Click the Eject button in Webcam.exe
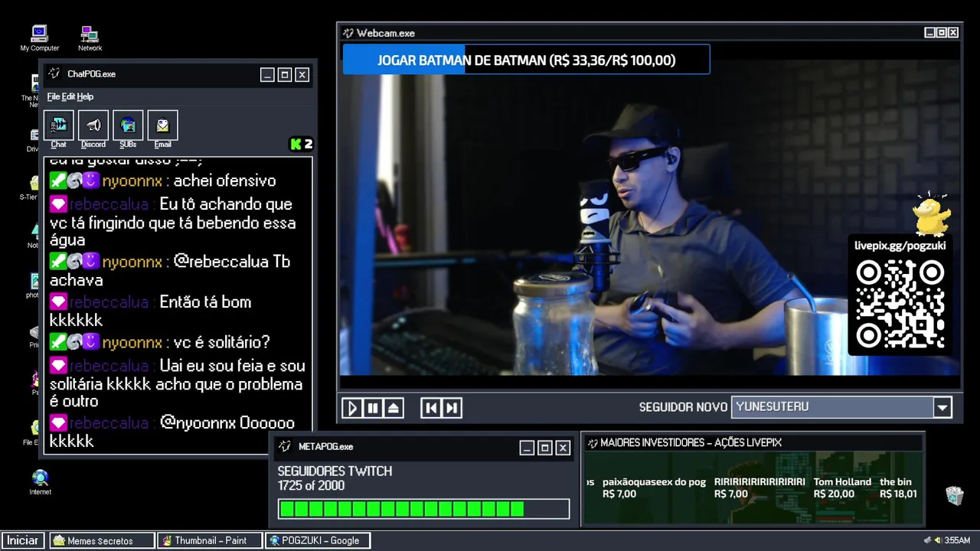Image resolution: width=980 pixels, height=551 pixels. [394, 408]
